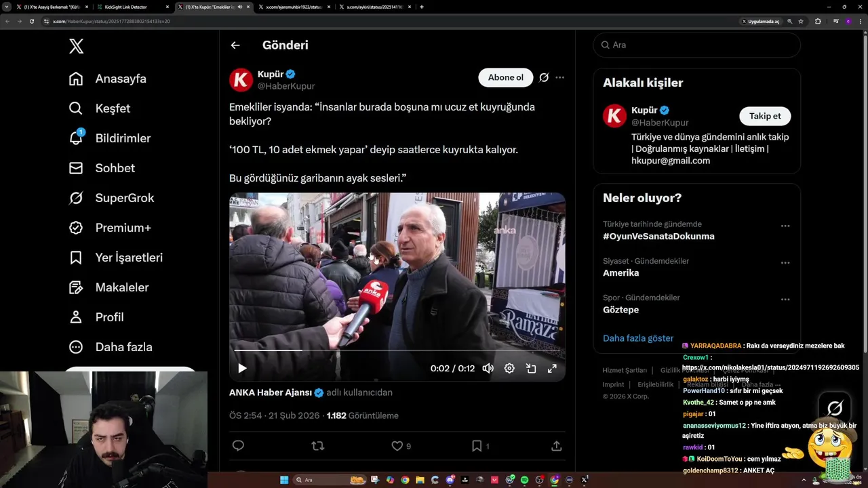Click the floating Grok button
Viewport: 868px width, 488px height.
[x=835, y=408]
